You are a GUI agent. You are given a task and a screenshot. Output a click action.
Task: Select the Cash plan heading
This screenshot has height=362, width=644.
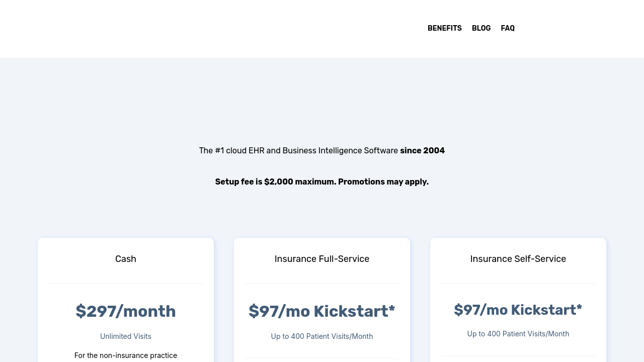coord(126,259)
